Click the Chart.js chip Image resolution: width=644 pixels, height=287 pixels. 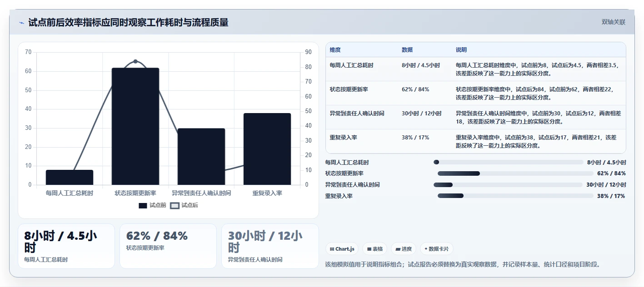tap(342, 249)
